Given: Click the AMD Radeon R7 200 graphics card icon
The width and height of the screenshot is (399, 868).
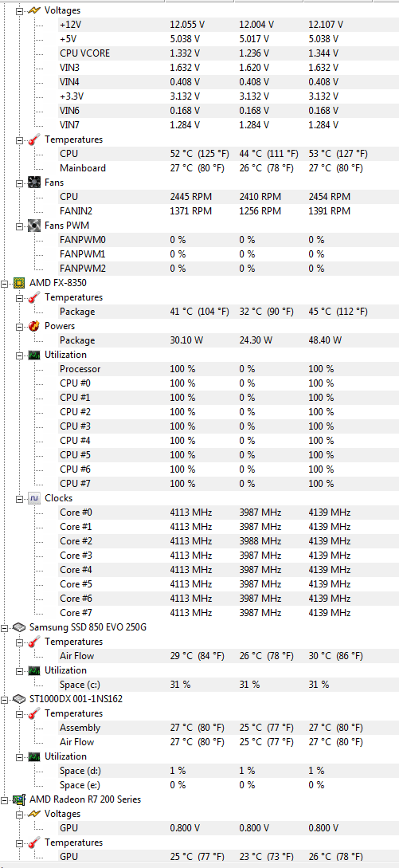Looking at the screenshot, I should pyautogui.click(x=19, y=799).
